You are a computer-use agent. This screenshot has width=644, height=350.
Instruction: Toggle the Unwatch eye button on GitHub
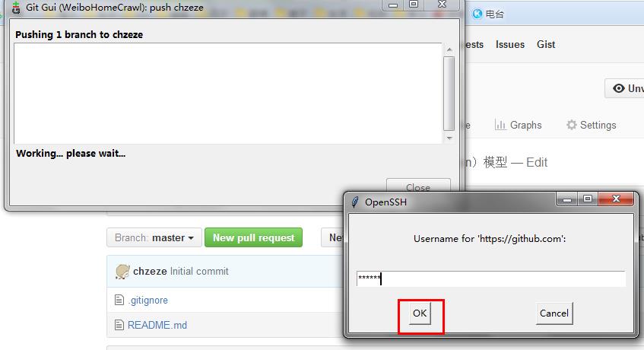tap(624, 88)
